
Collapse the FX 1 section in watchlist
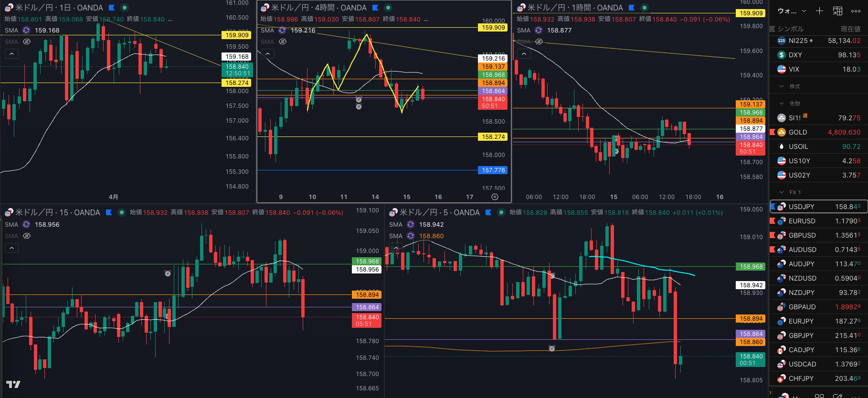click(782, 192)
